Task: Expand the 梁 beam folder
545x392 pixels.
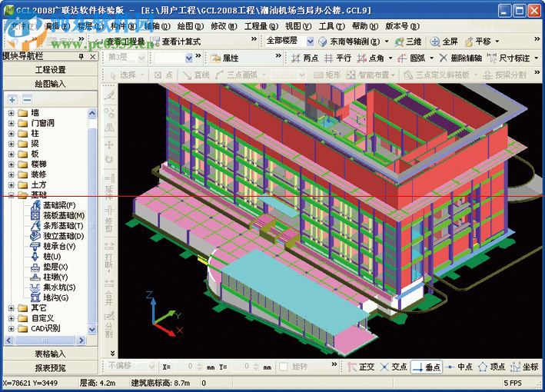Action: tap(11, 144)
